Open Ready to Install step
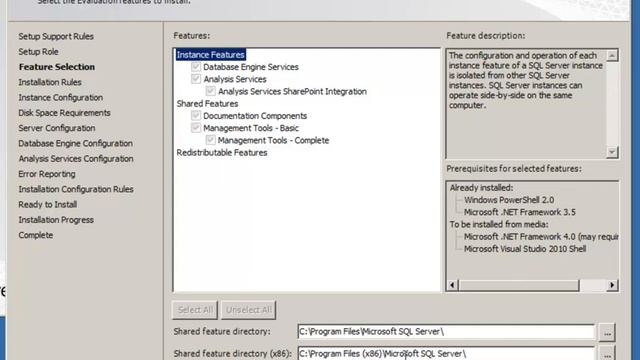This screenshot has height=360, width=640. point(48,204)
